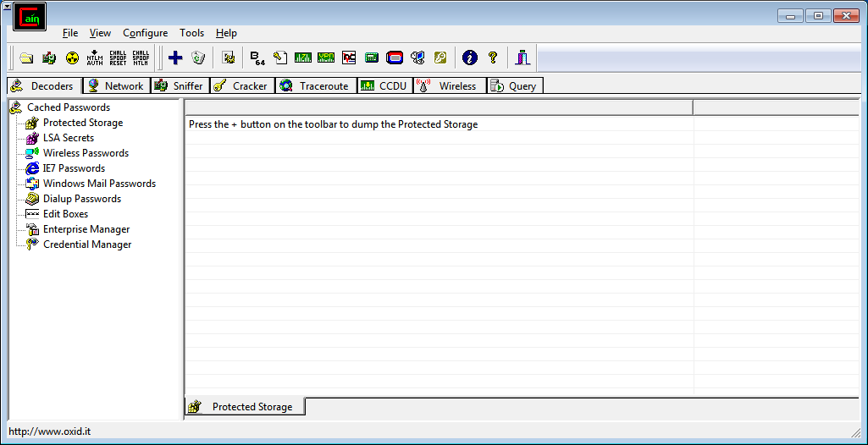Open the Base64 decoder tool
Image resolution: width=868 pixels, height=445 pixels.
pyautogui.click(x=257, y=58)
